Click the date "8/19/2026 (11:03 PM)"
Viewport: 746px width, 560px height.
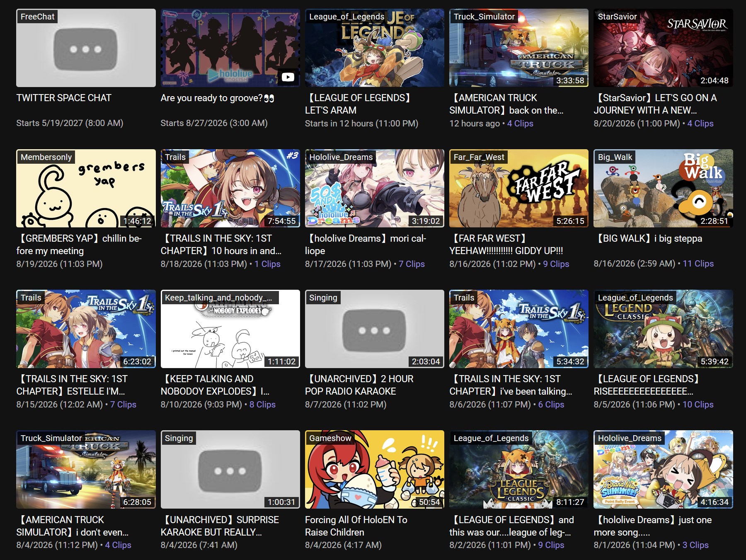tap(59, 264)
